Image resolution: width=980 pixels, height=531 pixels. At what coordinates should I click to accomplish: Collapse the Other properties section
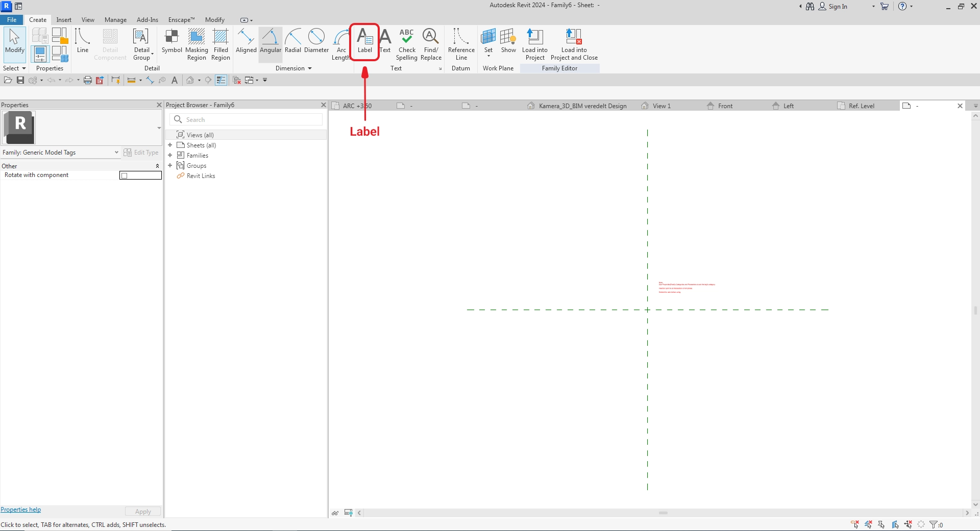pos(157,166)
